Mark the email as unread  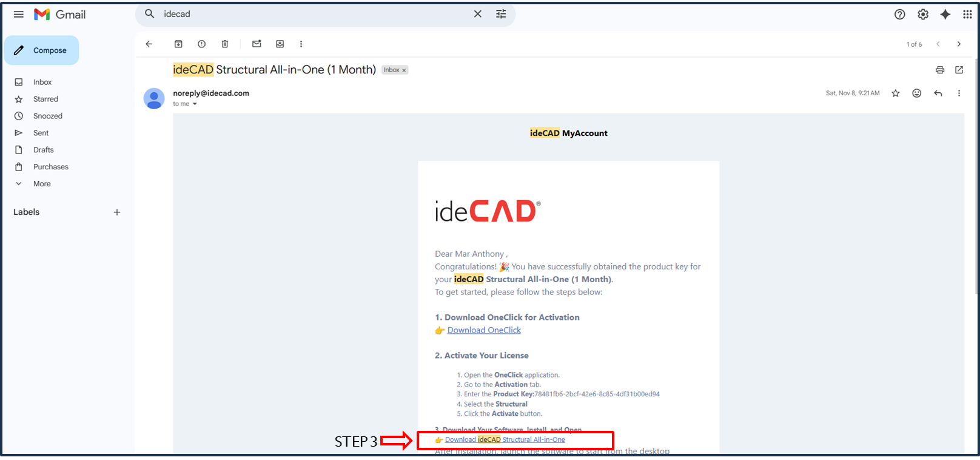click(x=257, y=44)
